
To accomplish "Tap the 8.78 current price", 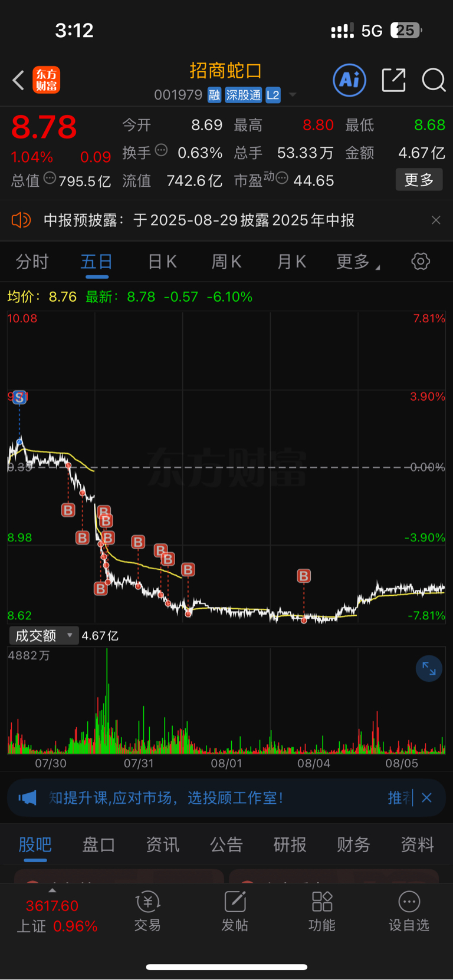I will [44, 127].
